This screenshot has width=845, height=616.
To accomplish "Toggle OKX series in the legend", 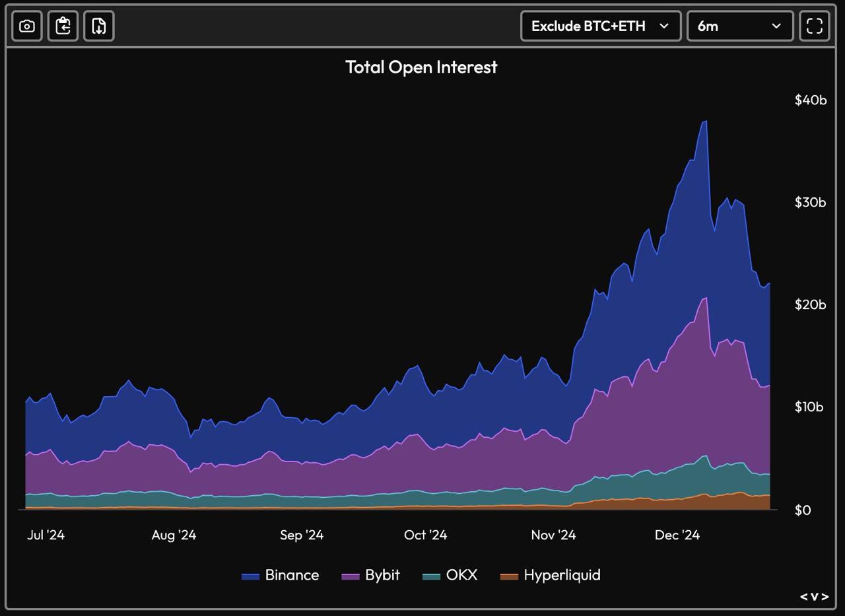I will coord(450,575).
